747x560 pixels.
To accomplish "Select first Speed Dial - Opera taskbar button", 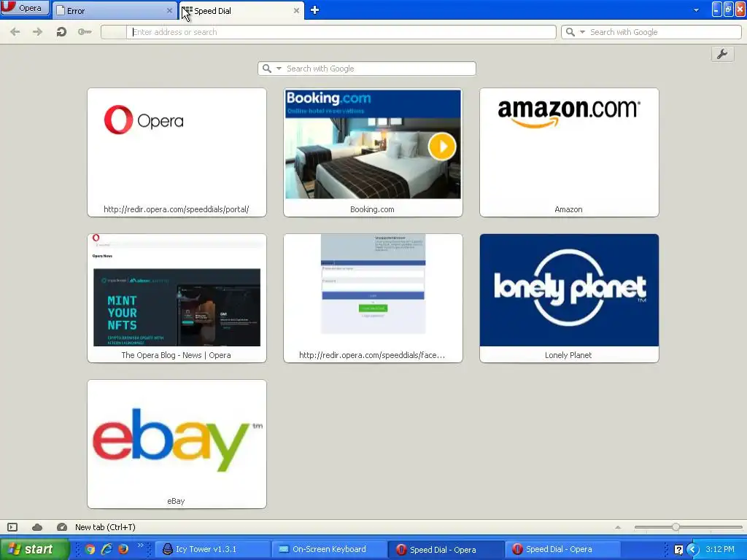I will point(444,550).
